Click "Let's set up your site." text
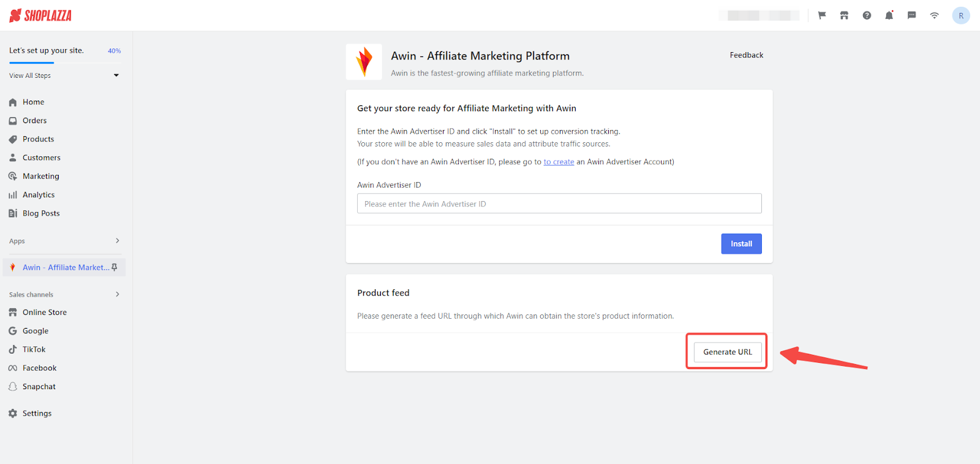The image size is (980, 464). point(47,50)
